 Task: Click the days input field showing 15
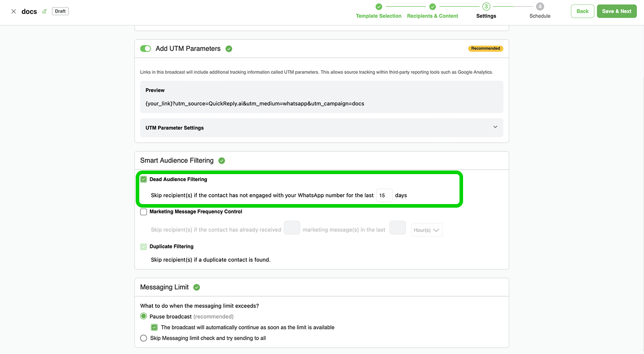tap(384, 196)
